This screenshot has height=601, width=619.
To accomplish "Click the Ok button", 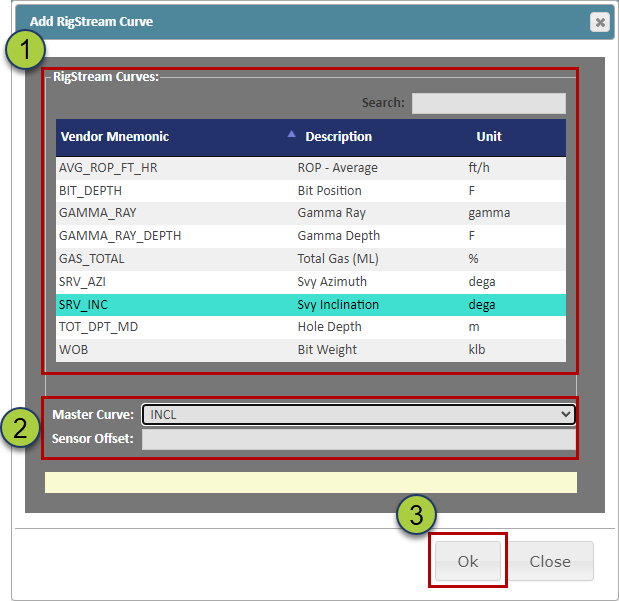I will (468, 561).
